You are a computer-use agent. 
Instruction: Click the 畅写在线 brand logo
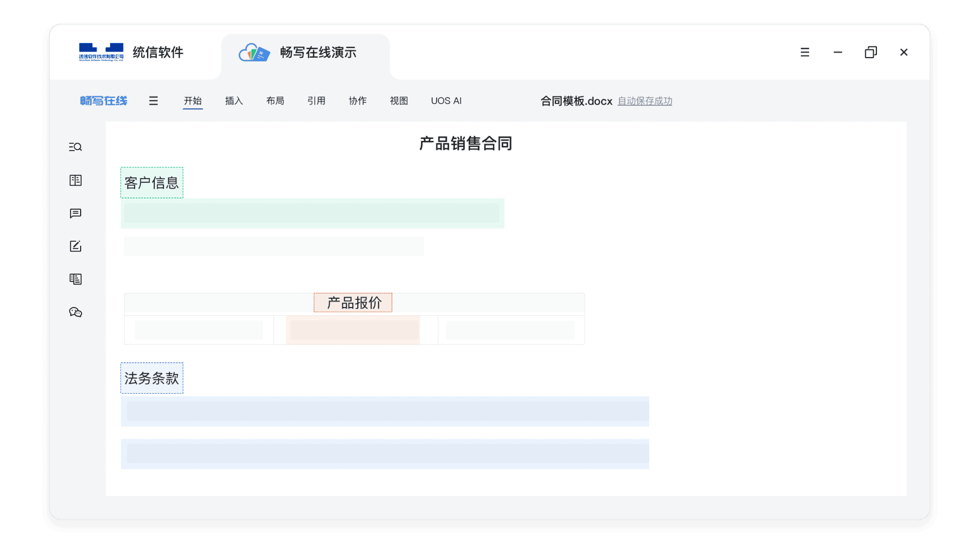[104, 101]
